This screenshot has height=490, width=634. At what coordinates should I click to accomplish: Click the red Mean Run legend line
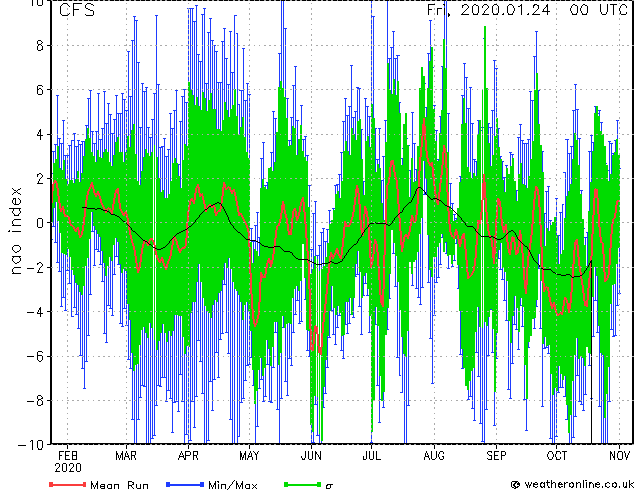coord(68,484)
